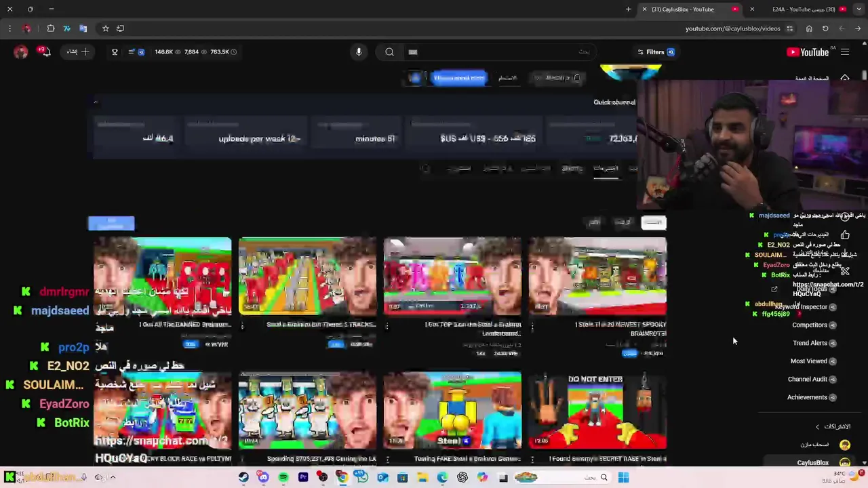Screen dimensions: 868x488
Task: Select the highlighted blue channel tab chip
Action: pyautogui.click(x=459, y=78)
